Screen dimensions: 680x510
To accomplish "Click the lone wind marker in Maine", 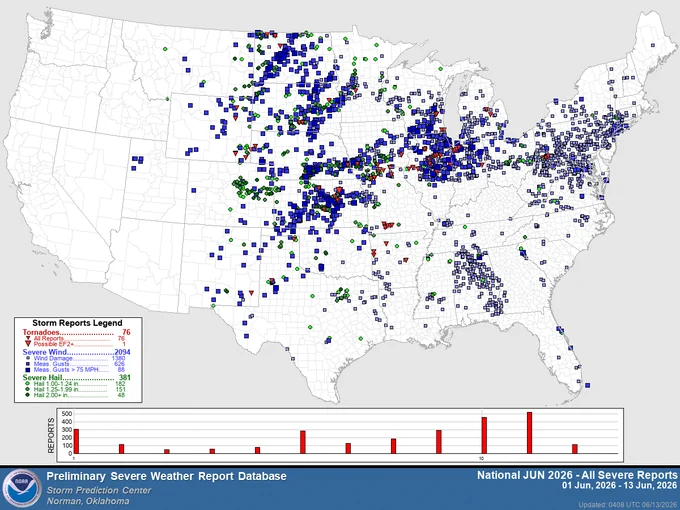I will point(653,45).
